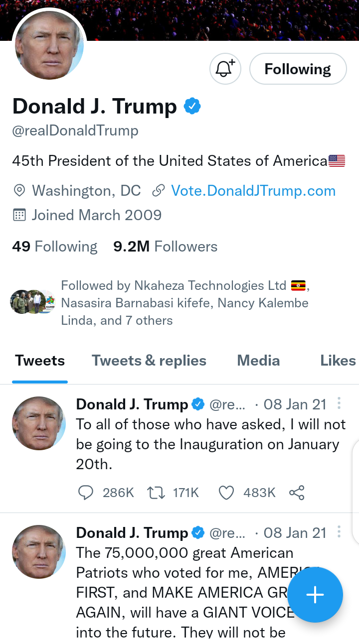The height and width of the screenshot is (644, 359).
Task: Tap the notification bell icon
Action: click(x=225, y=69)
